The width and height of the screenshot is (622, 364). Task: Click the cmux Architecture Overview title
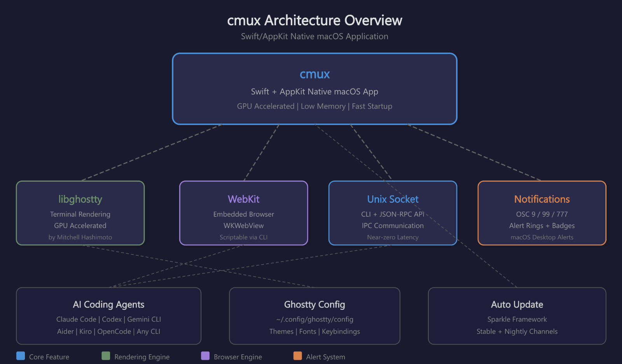(x=314, y=20)
